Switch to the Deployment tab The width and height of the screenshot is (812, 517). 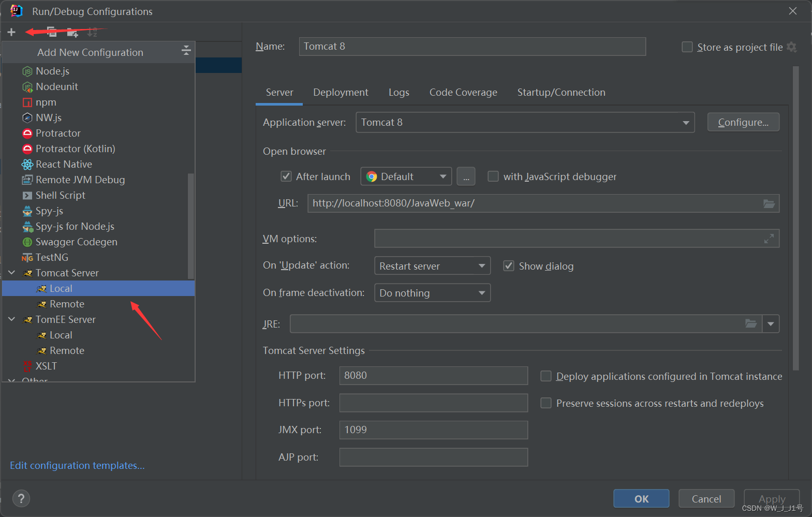341,93
